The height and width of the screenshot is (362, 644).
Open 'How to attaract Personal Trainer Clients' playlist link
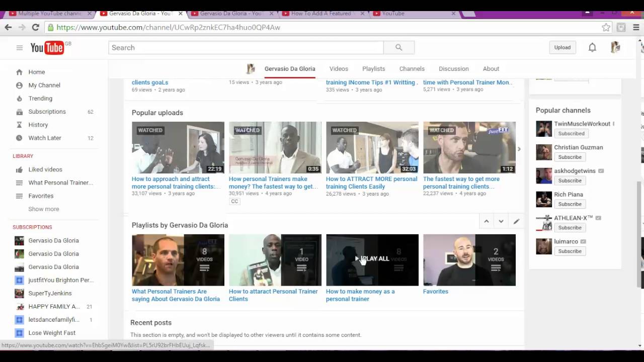click(x=273, y=295)
